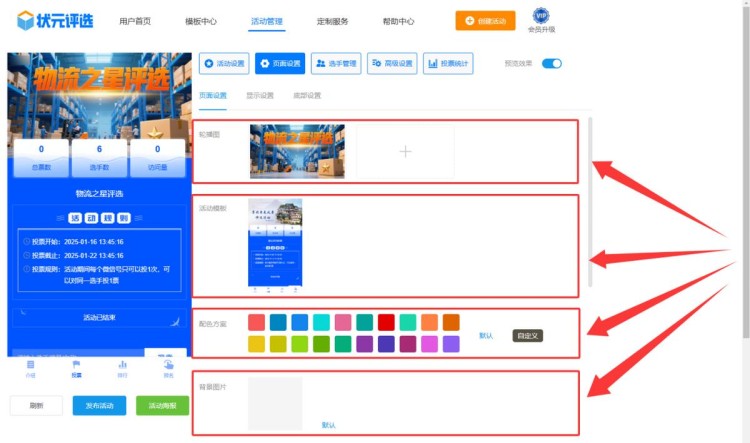Pick the bright red color swatch
The image size is (750, 443).
tap(386, 322)
